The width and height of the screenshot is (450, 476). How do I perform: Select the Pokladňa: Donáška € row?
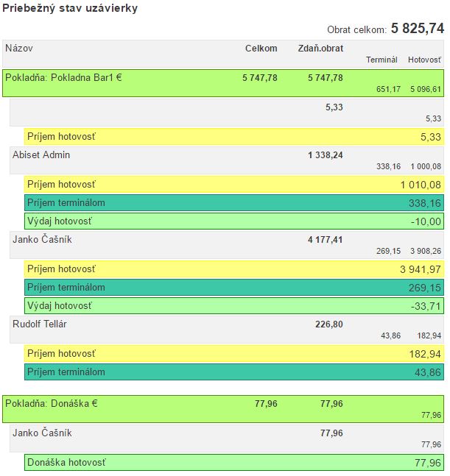222,408
